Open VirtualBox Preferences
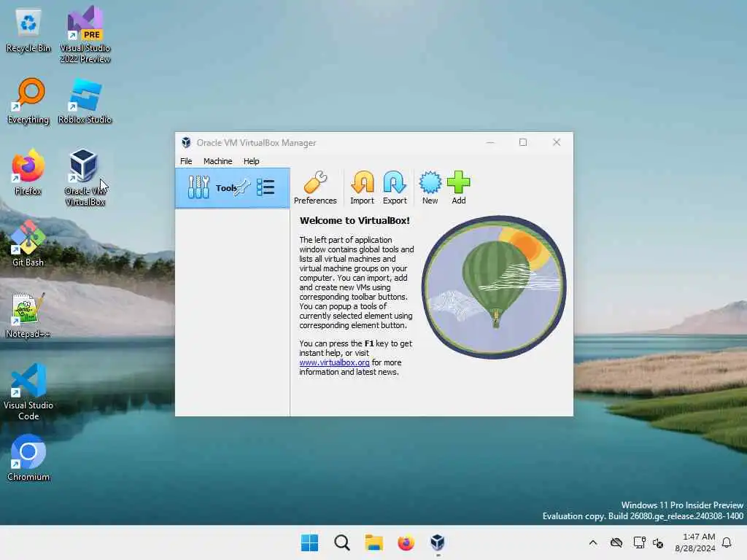 [x=315, y=187]
